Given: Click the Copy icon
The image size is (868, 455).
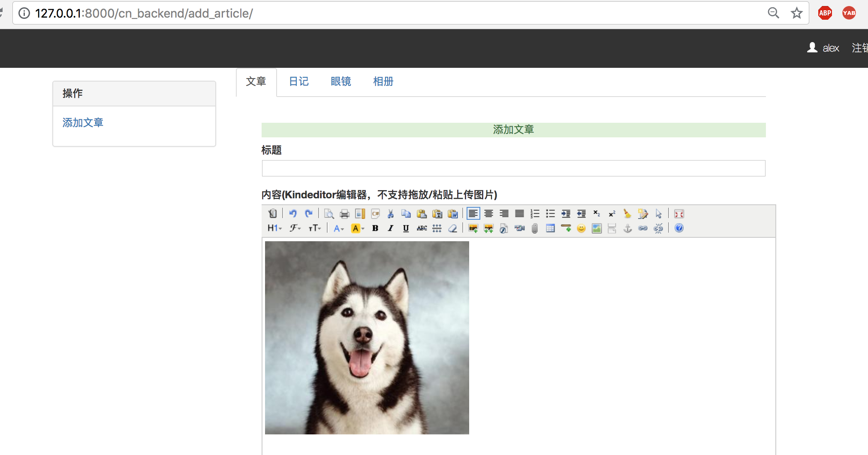Looking at the screenshot, I should [x=406, y=213].
